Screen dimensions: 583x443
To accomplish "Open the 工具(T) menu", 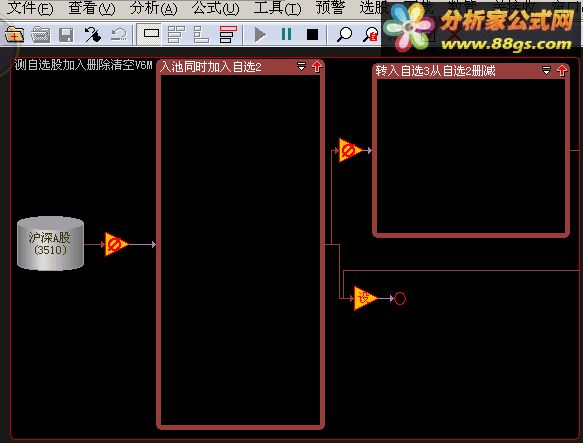I will [277, 8].
